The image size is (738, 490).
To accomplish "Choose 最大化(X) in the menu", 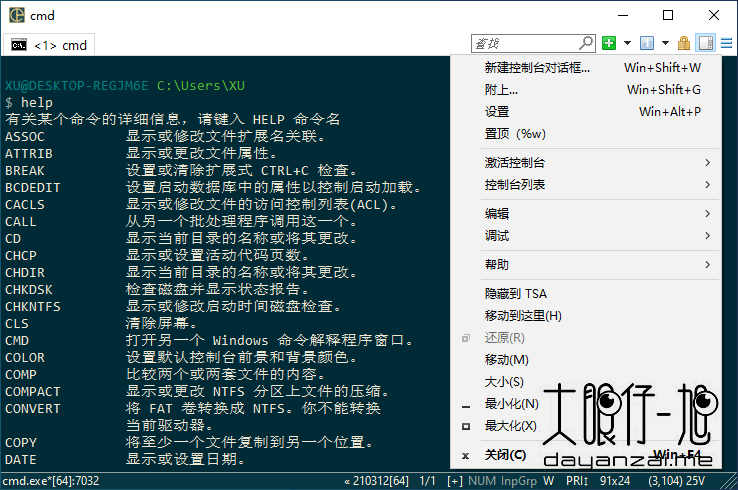I will [586, 426].
